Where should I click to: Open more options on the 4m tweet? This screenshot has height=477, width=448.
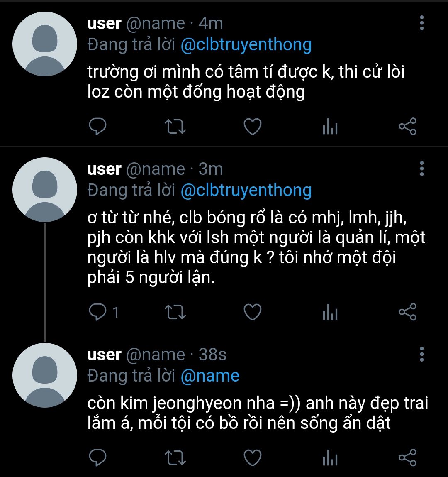coord(422,23)
